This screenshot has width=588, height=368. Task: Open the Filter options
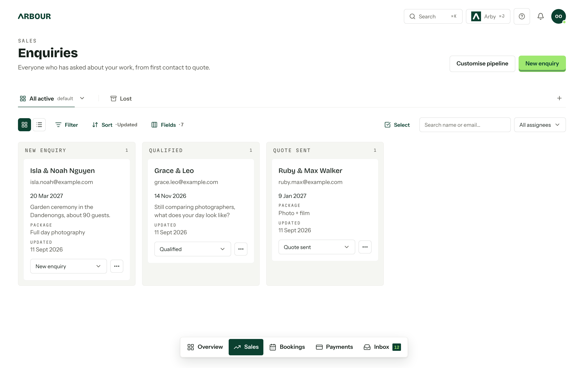pos(67,125)
